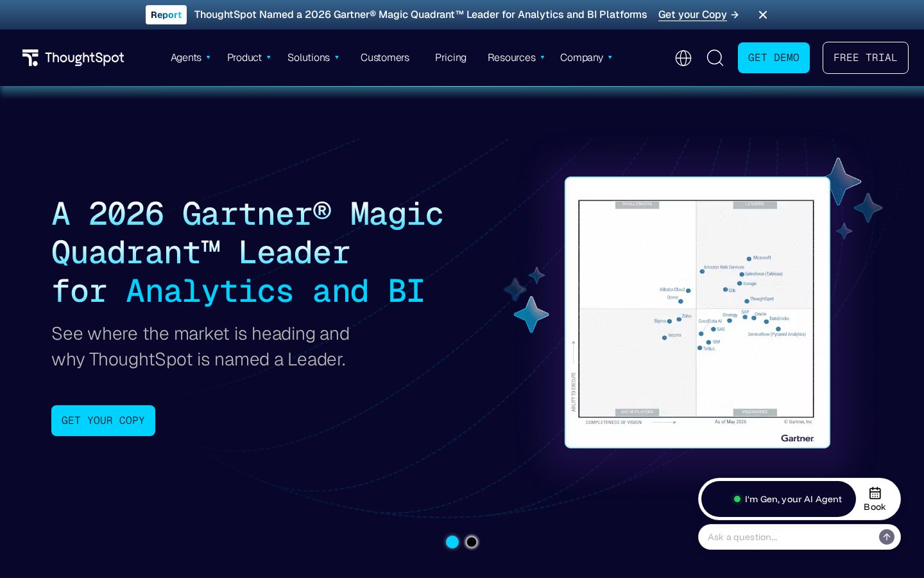Viewport: 924px width, 578px height.
Task: Switch to the second carousel slide dot
Action: coord(472,542)
